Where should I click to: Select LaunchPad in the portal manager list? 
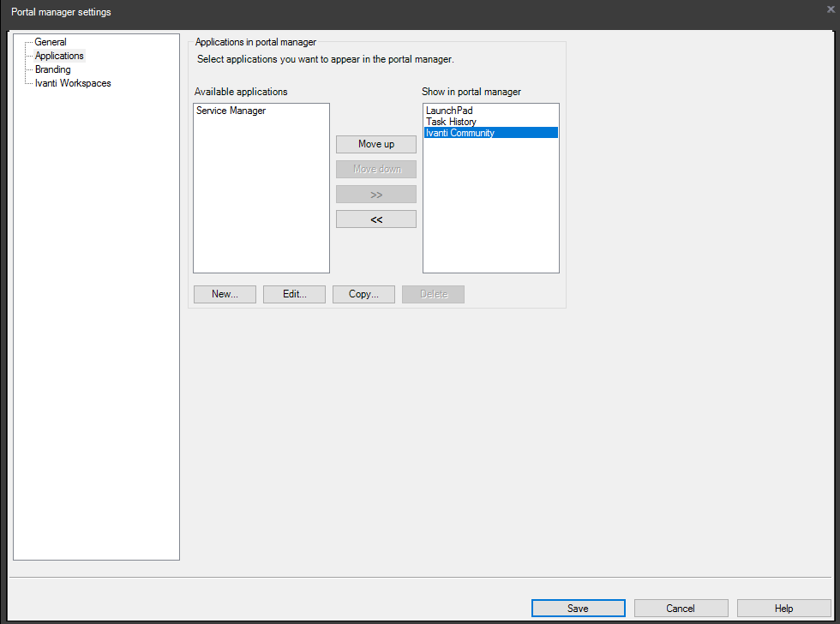pyautogui.click(x=448, y=110)
